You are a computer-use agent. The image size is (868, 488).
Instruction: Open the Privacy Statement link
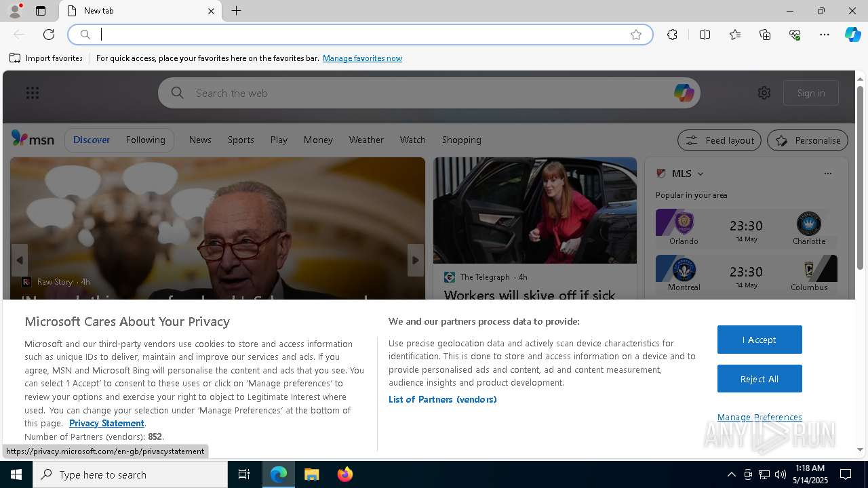(x=106, y=423)
